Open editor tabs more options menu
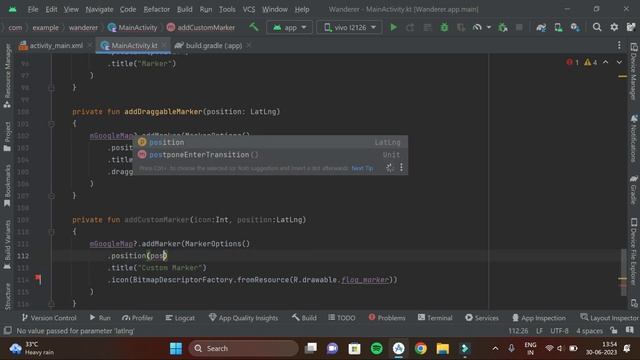This screenshot has width=640, height=360. (619, 45)
